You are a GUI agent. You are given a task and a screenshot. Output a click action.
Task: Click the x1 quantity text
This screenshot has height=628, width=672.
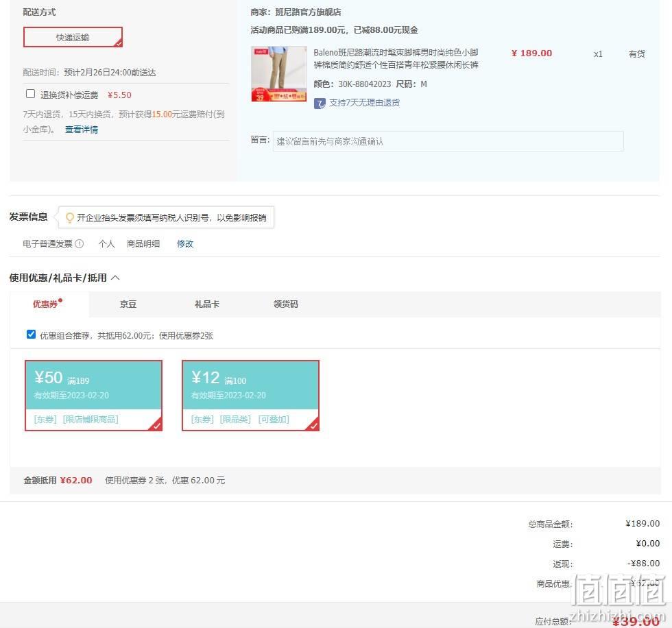tap(598, 54)
